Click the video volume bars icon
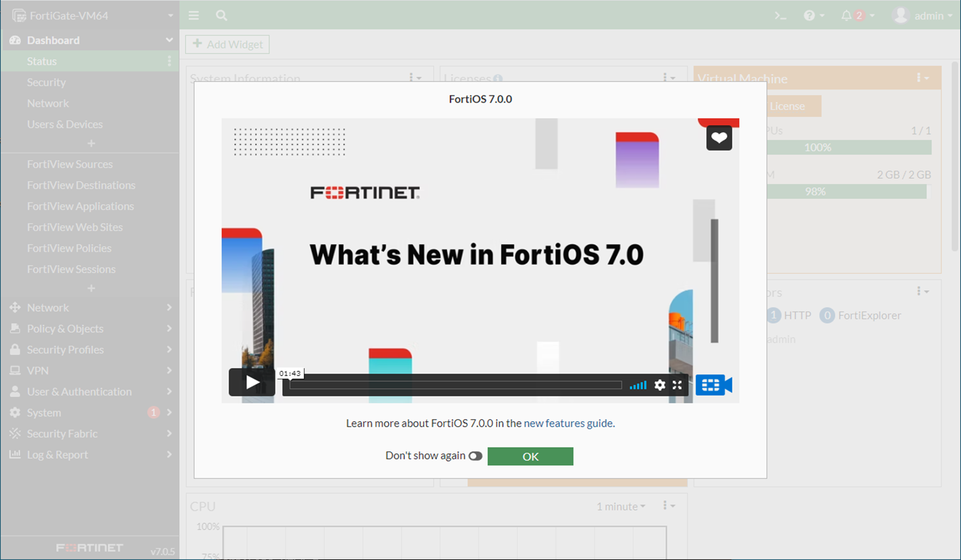The width and height of the screenshot is (961, 560). click(638, 385)
